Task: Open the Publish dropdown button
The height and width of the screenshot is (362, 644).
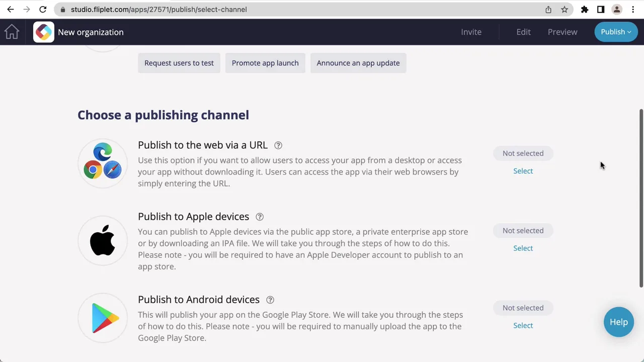Action: [x=616, y=32]
